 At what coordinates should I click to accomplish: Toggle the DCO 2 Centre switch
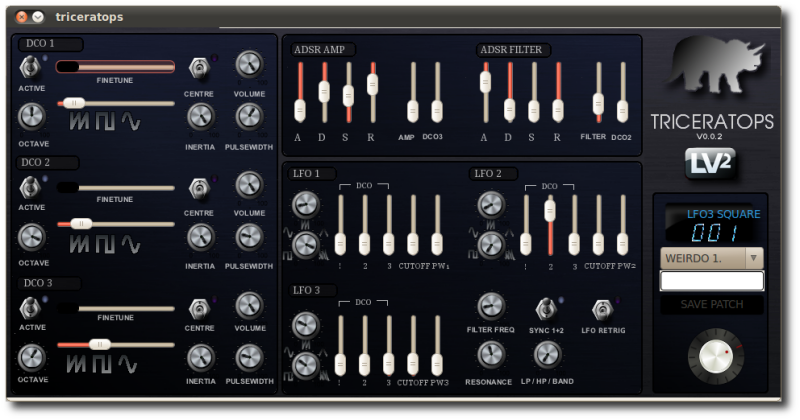coord(199,188)
